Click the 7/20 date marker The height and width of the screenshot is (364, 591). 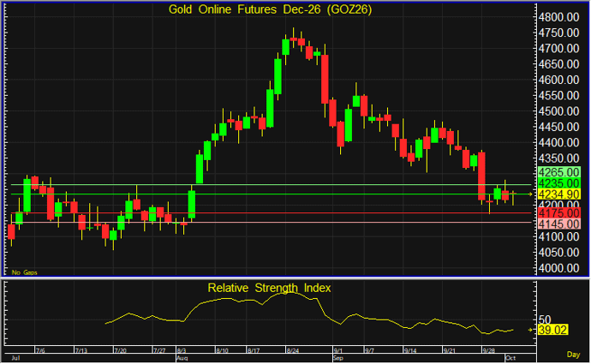120,351
